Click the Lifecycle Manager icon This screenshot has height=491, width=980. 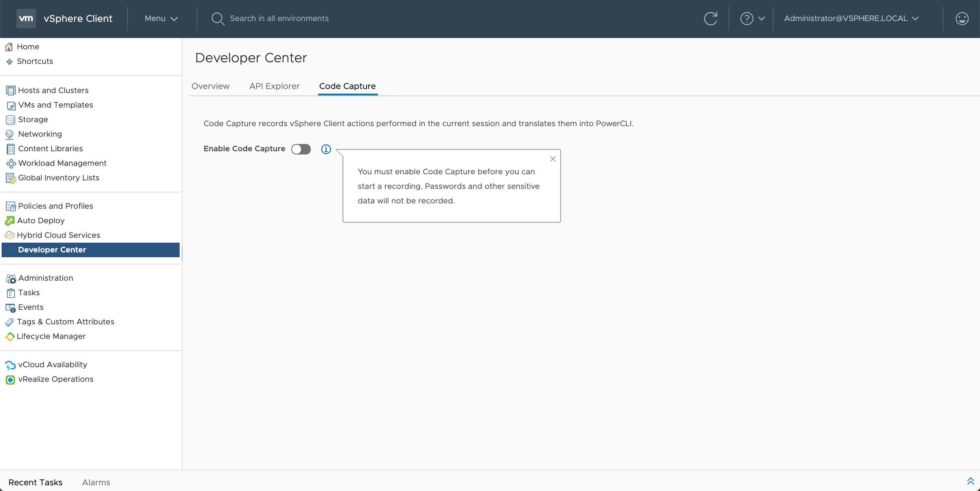[10, 337]
